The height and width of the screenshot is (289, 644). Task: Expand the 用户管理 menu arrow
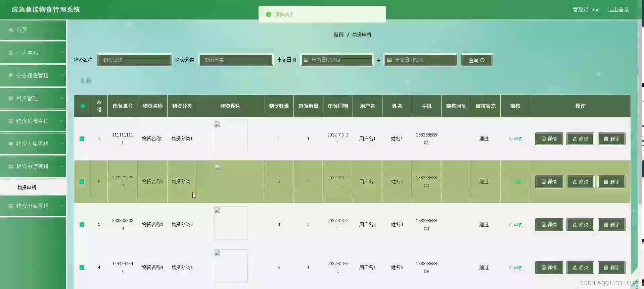pyautogui.click(x=62, y=98)
